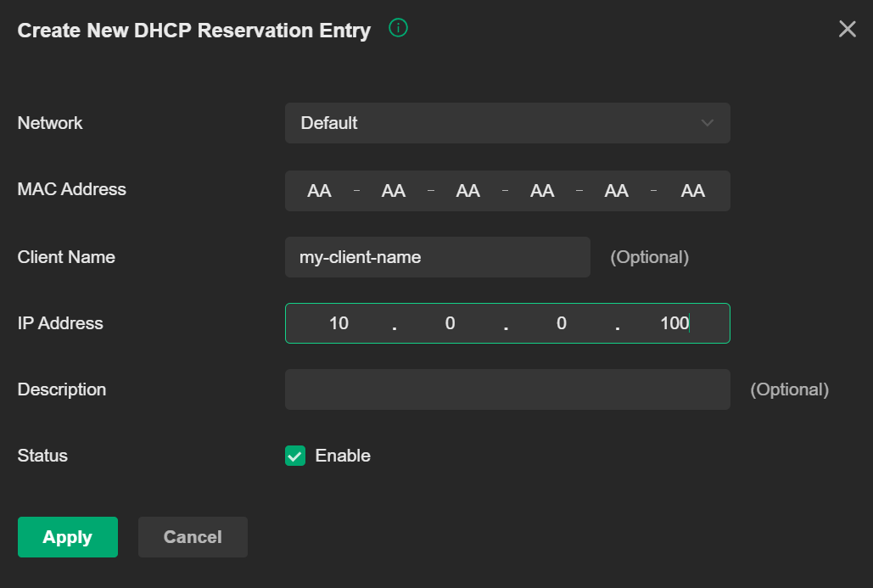Click the first IP Address octet
The width and height of the screenshot is (873, 588).
point(339,323)
